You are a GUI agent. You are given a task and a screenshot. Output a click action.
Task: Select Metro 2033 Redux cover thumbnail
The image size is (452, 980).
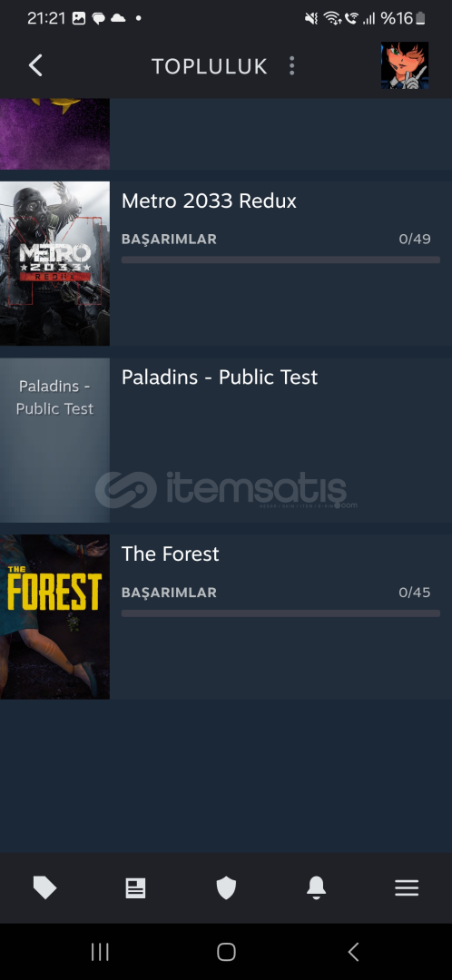tap(55, 264)
